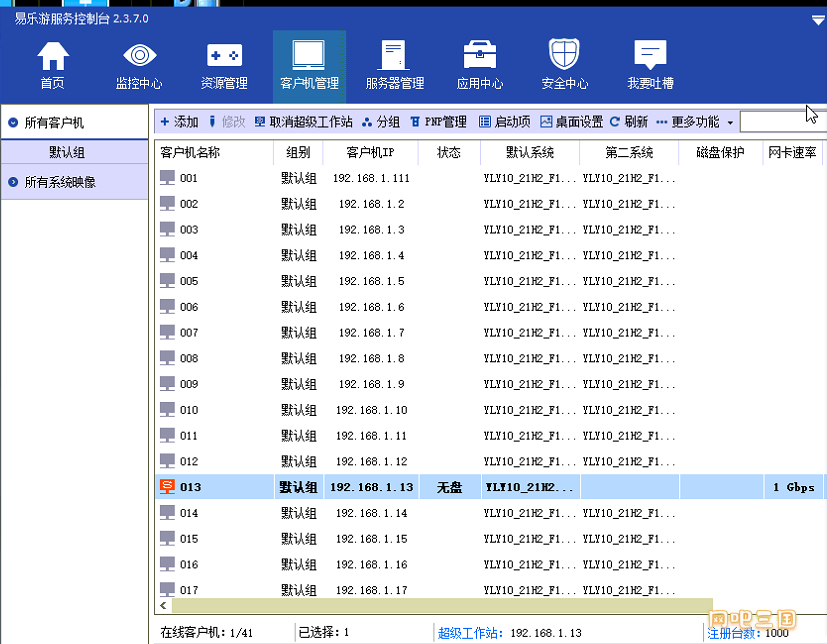
Task: Select client 014 computer icon
Action: [167, 513]
